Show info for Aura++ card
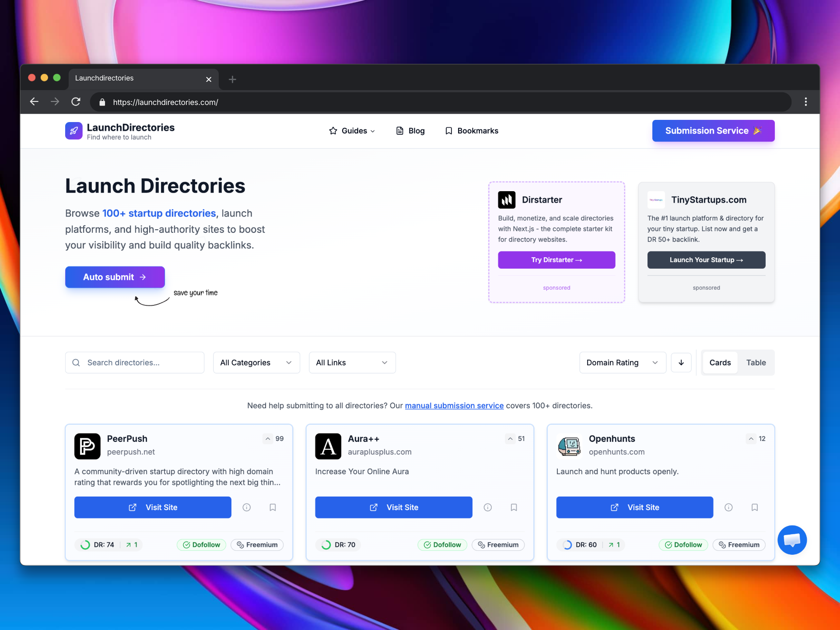 [x=488, y=507]
